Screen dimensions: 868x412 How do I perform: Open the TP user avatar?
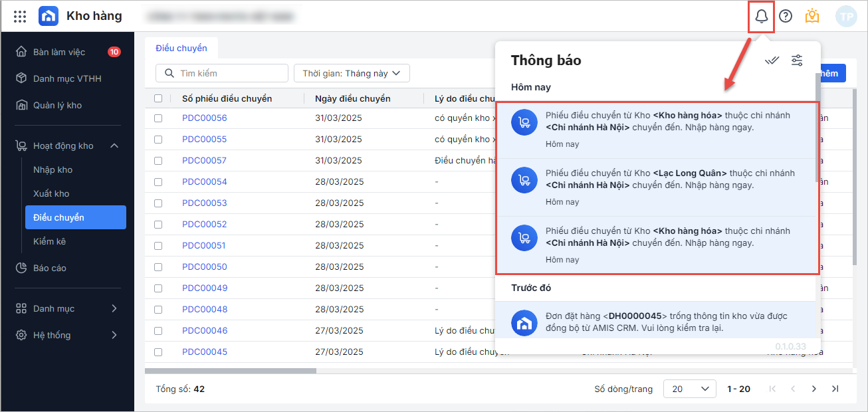pyautogui.click(x=846, y=17)
